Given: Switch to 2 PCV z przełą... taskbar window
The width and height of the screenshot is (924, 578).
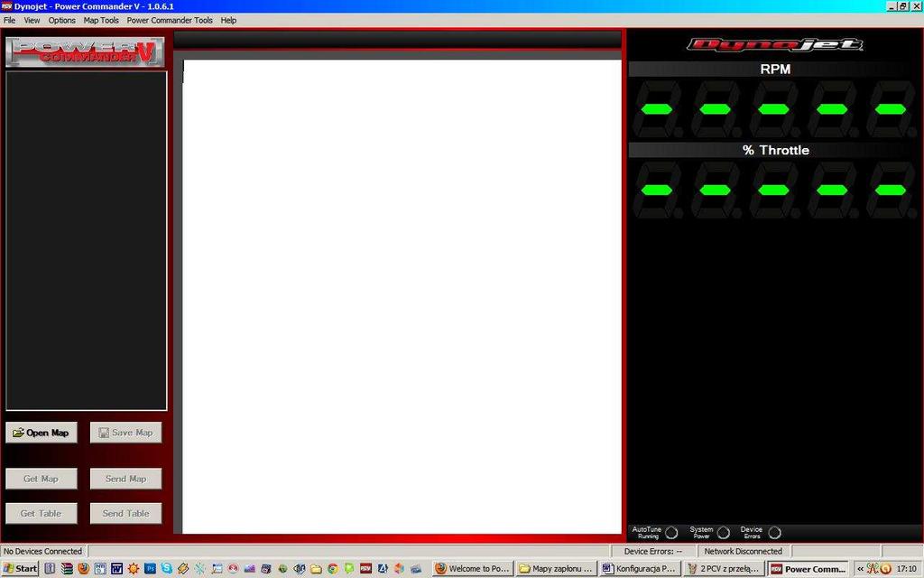Looking at the screenshot, I should (725, 569).
